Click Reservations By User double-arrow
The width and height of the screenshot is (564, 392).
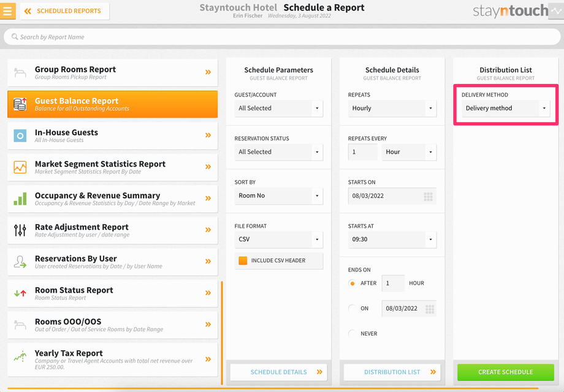[x=208, y=262]
